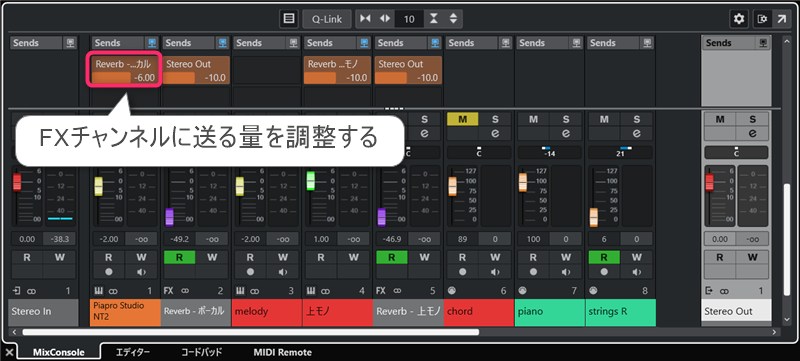Switch to the エディター tab

click(x=133, y=352)
